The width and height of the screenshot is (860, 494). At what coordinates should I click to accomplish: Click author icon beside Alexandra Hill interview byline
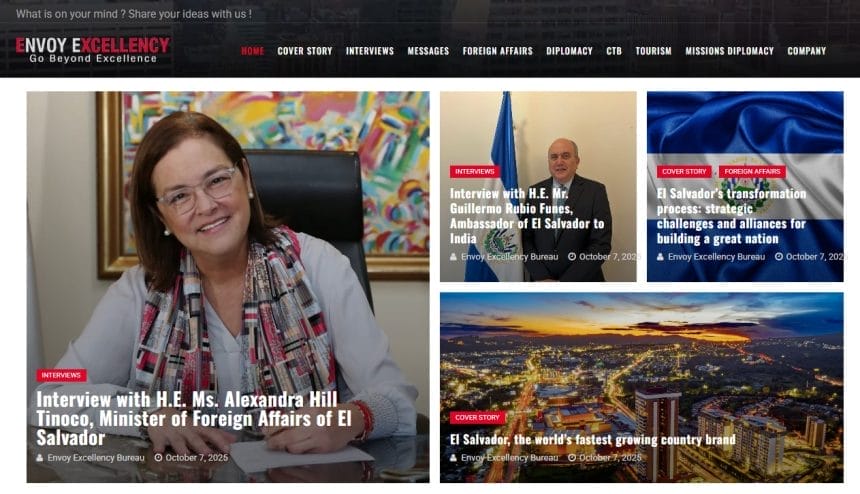40,457
